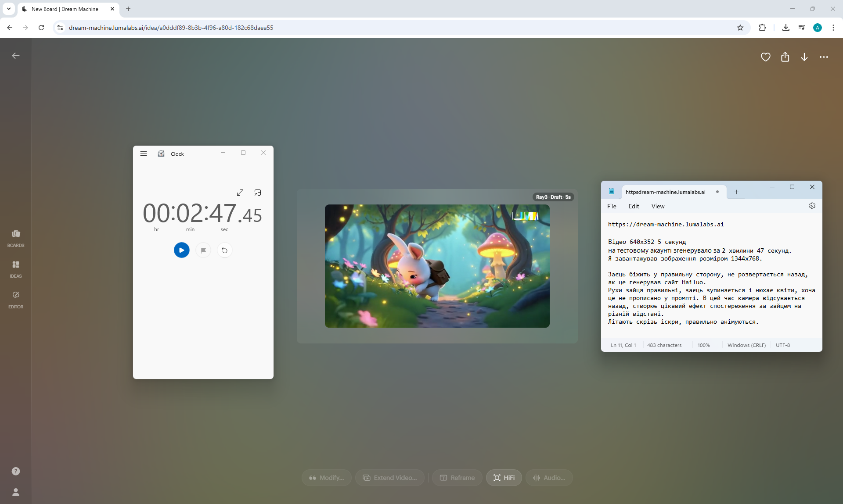Open Ideas in the sidebar
Image resolution: width=843 pixels, height=504 pixels.
16,269
